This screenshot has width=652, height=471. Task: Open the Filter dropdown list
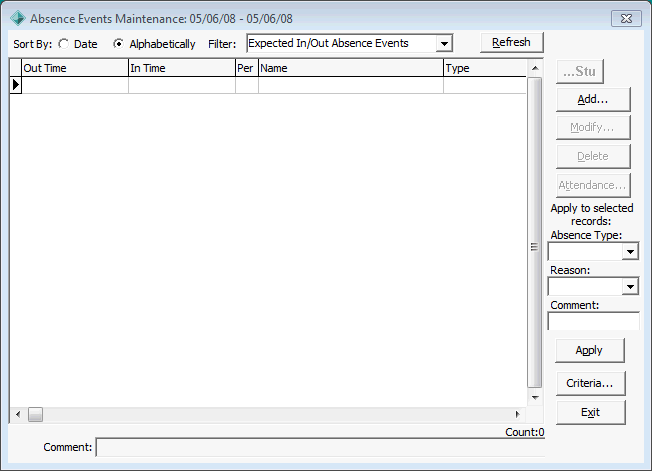(x=444, y=43)
